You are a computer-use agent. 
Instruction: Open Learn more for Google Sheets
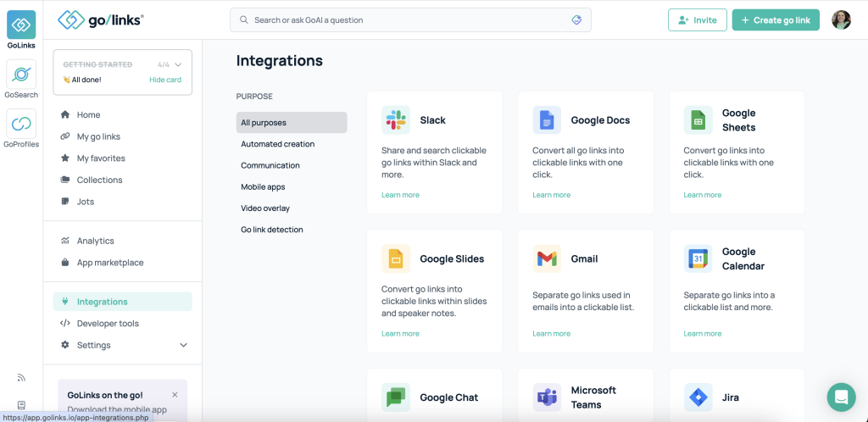703,195
